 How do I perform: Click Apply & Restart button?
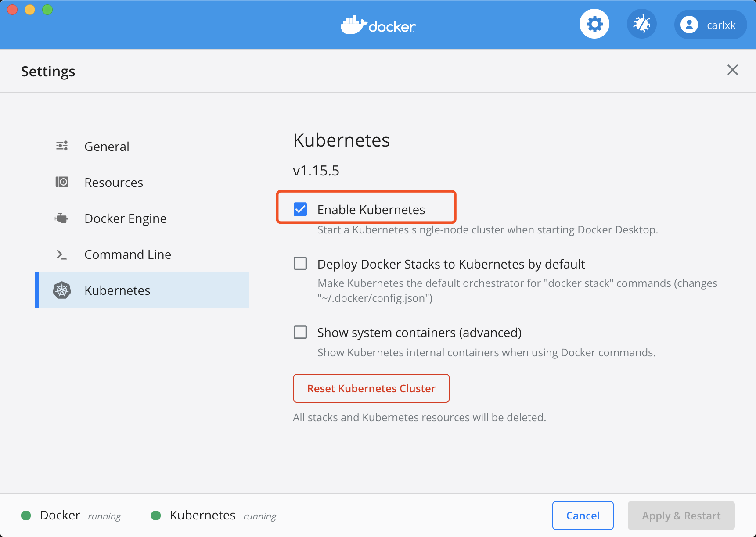pos(681,516)
